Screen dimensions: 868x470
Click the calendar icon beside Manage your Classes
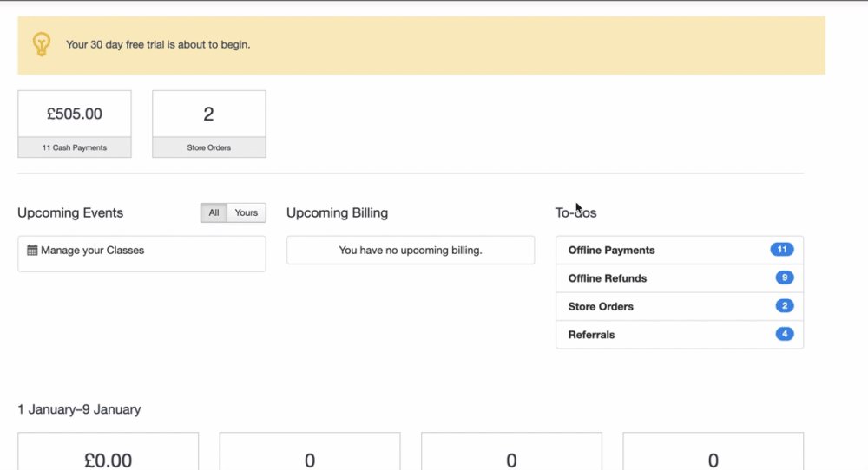[32, 251]
